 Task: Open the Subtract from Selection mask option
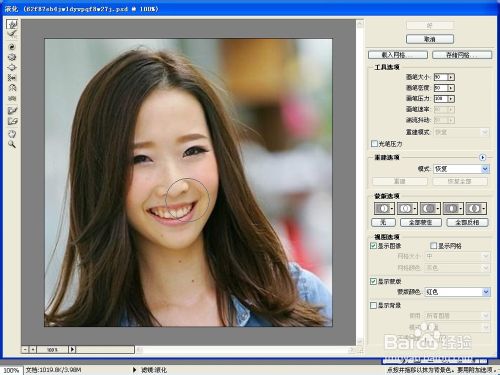[x=430, y=208]
